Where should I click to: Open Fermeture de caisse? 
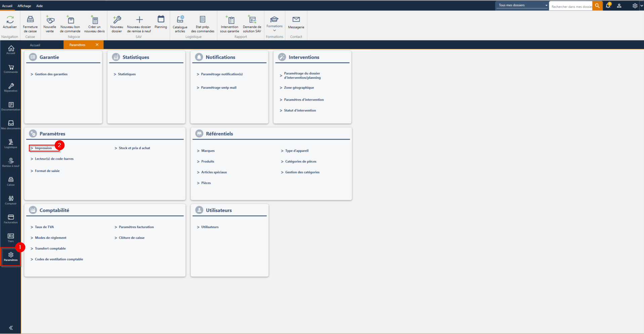(30, 24)
